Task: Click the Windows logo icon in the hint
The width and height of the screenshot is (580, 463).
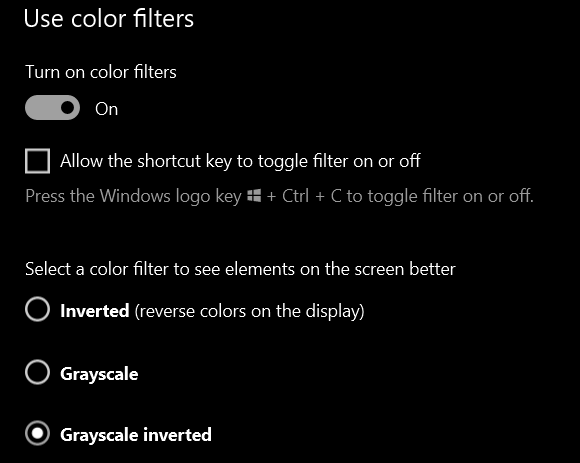Action: coord(254,196)
